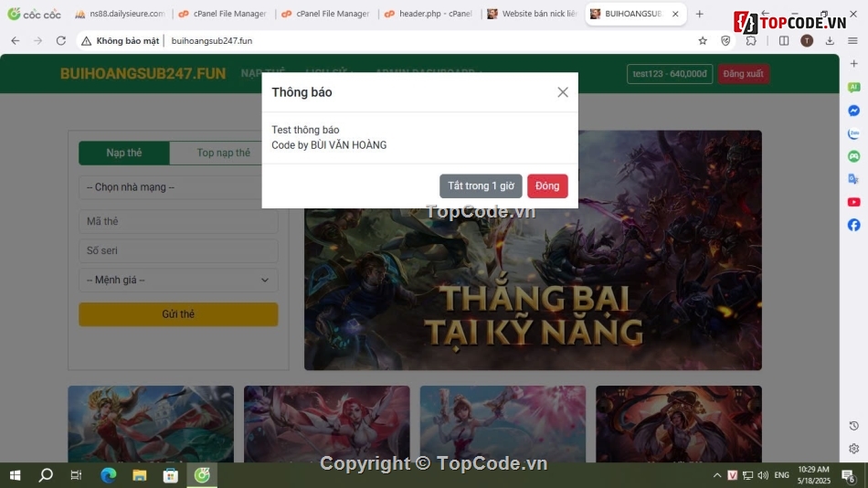Open taskbar search magnifier
This screenshot has width=868, height=488.
point(46,474)
